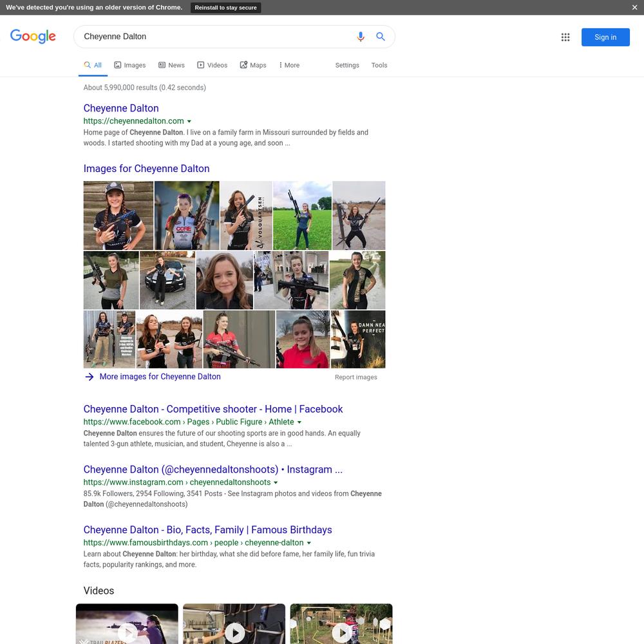644x644 pixels.
Task: Click the instagram.com cheyennedaltonshoots URL
Action: 177,482
